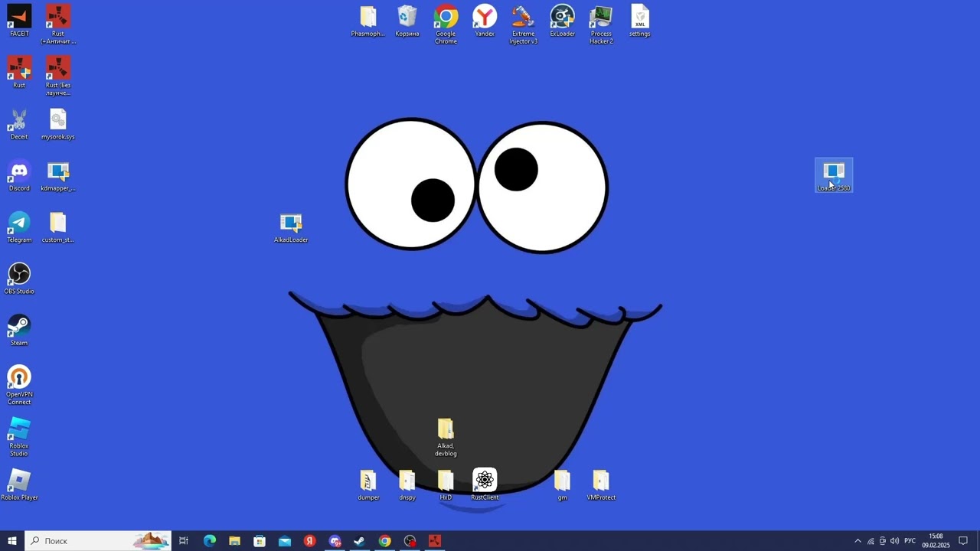Open the clock and calendar flyout
980x551 pixels.
point(936,541)
